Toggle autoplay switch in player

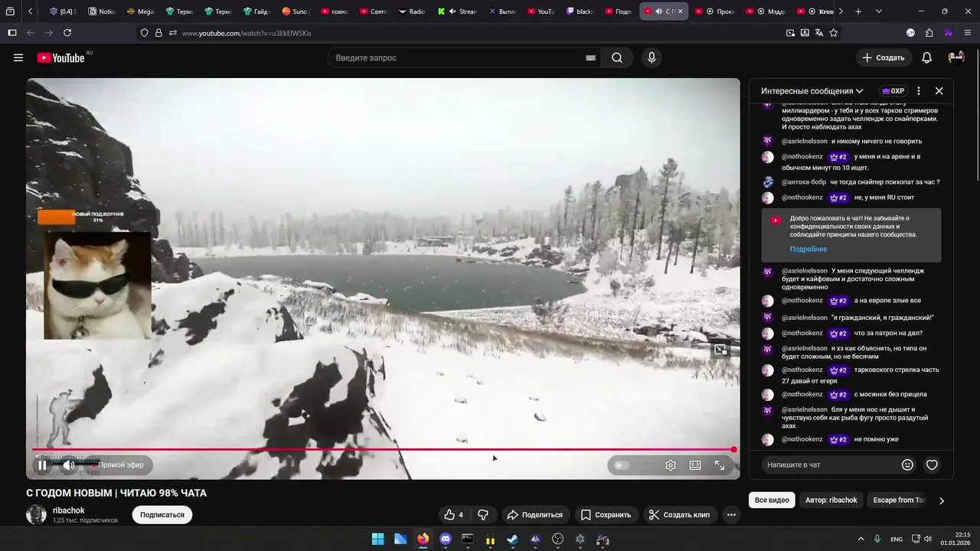[621, 465]
